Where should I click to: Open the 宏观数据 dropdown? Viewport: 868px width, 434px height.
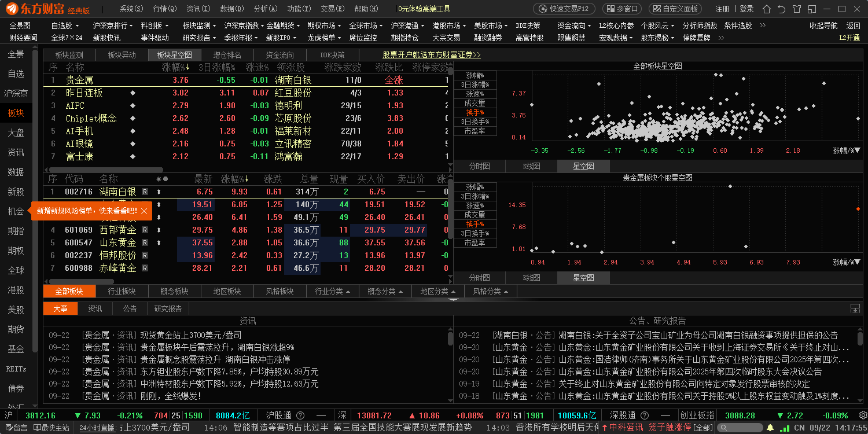616,38
